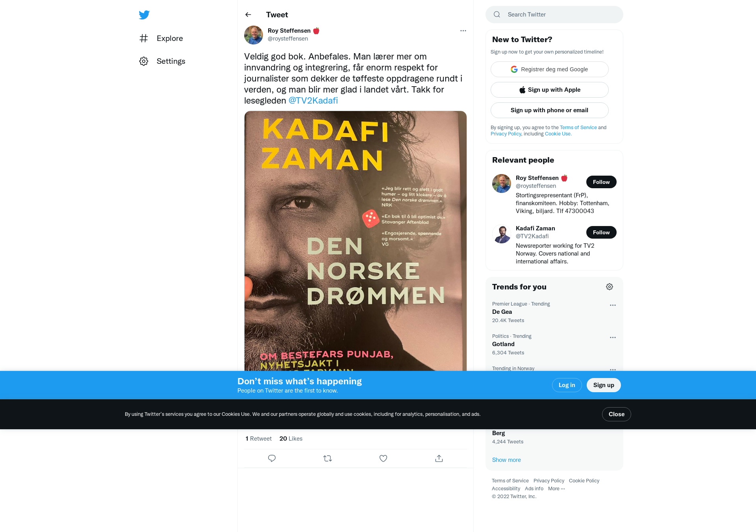The width and height of the screenshot is (756, 532).
Task: Open the @TV2Kadafi mention link
Action: (313, 100)
